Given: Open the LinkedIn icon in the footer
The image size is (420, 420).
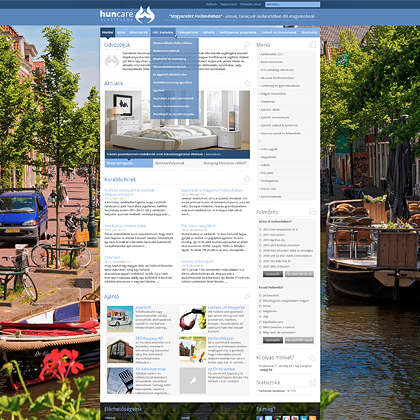Looking at the screenshot, I should click(304, 418).
